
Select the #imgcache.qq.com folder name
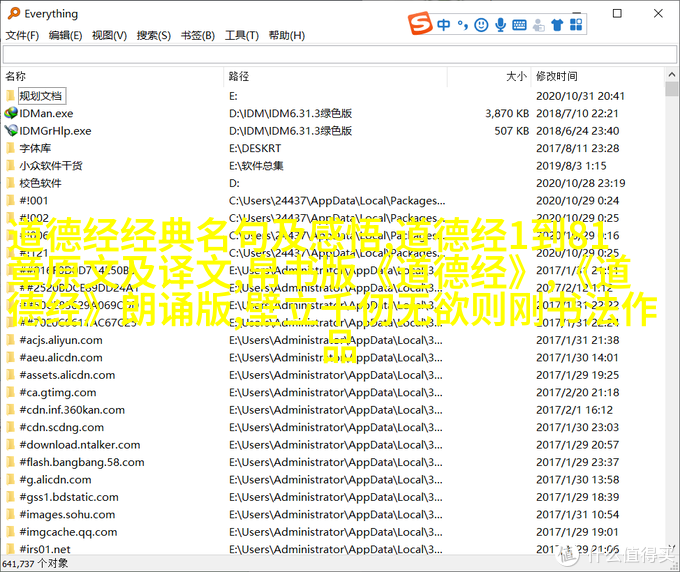pyautogui.click(x=69, y=532)
